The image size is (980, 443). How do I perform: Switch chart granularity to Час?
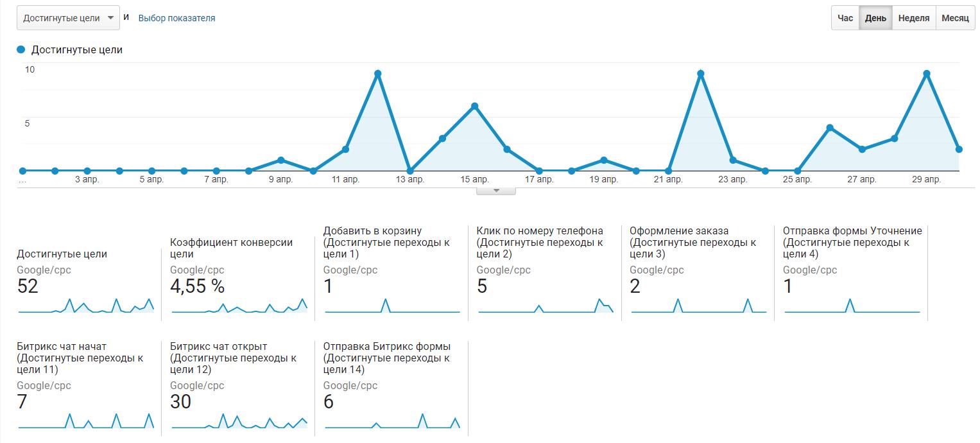point(845,18)
